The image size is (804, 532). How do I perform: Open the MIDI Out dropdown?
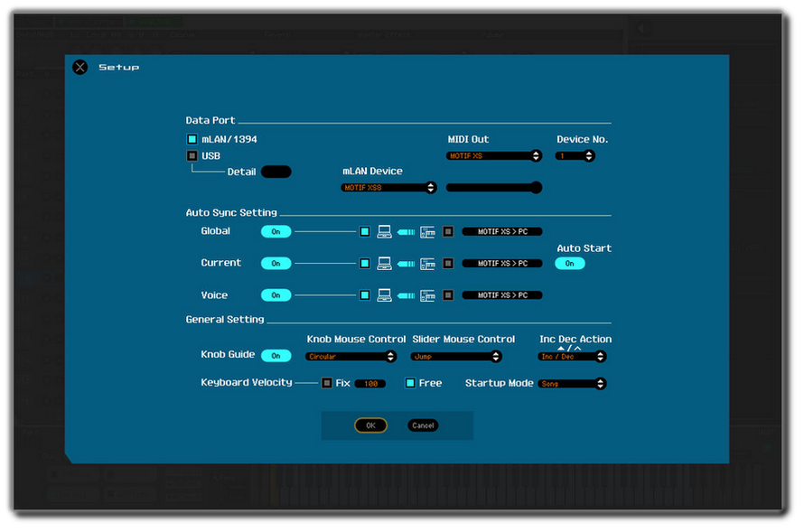[x=494, y=155]
